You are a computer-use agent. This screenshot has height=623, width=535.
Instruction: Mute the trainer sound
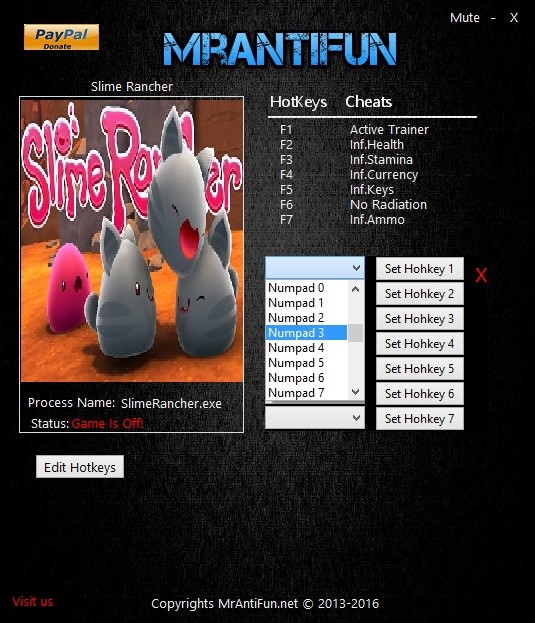[465, 17]
